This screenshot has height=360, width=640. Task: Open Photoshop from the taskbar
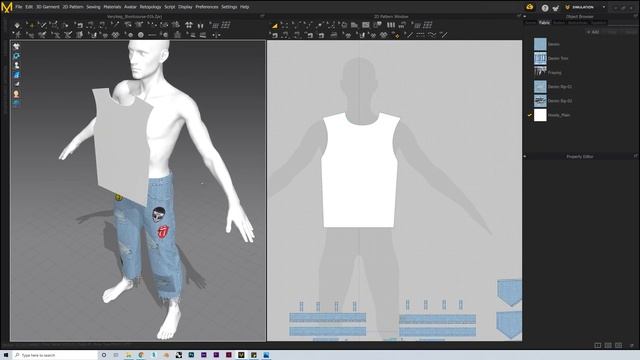point(191,355)
